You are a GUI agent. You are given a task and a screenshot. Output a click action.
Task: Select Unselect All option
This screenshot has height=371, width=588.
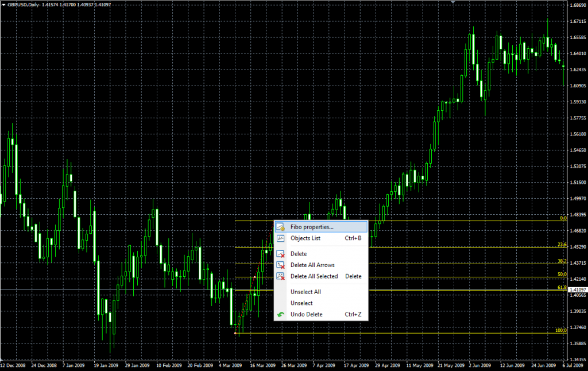pyautogui.click(x=321, y=292)
